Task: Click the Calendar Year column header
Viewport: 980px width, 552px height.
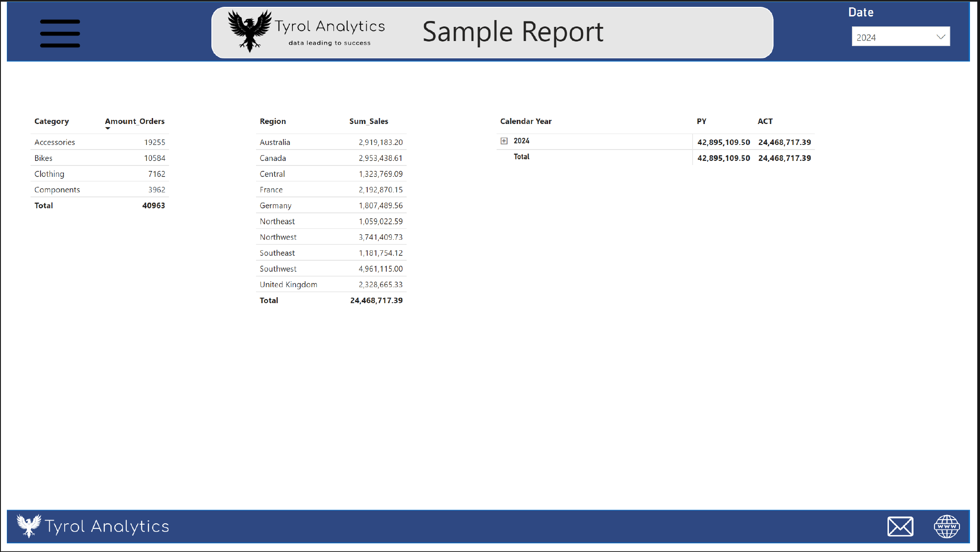Action: tap(525, 121)
